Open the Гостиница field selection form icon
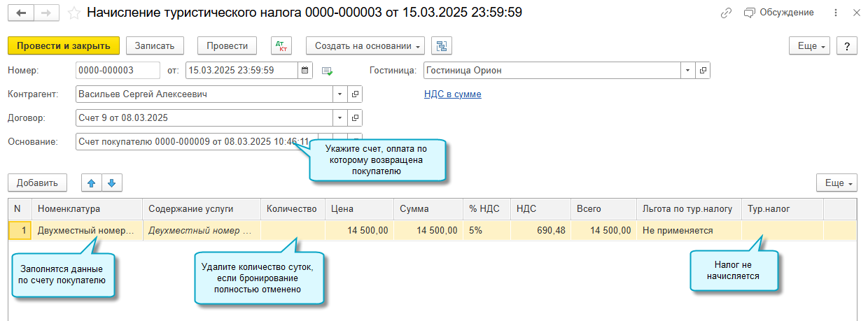The height and width of the screenshot is (321, 868). (703, 70)
